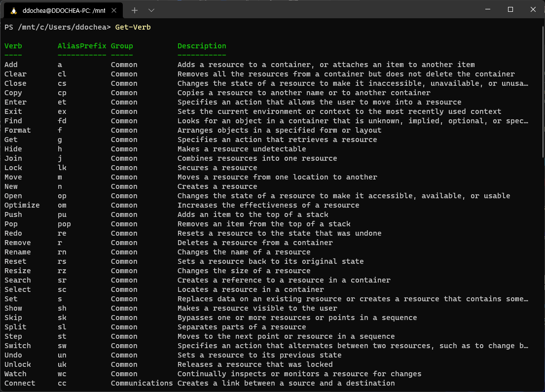Click the verb Select
This screenshot has width=545, height=392.
(x=17, y=290)
